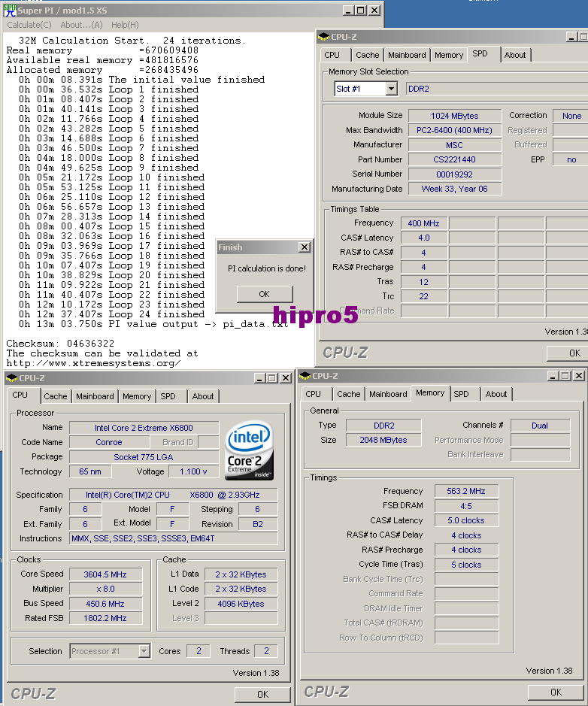The height and width of the screenshot is (706, 588).
Task: Click the Loop 24 finished line in Super PI
Action: 111,314
